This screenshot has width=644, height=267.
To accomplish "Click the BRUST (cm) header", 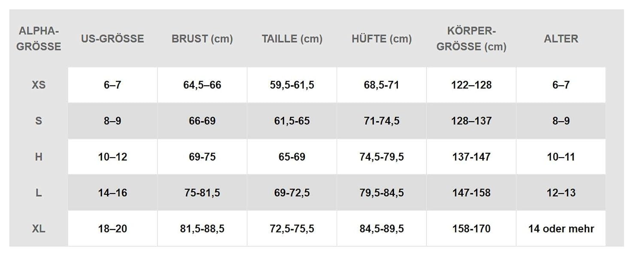I will click(x=202, y=39).
